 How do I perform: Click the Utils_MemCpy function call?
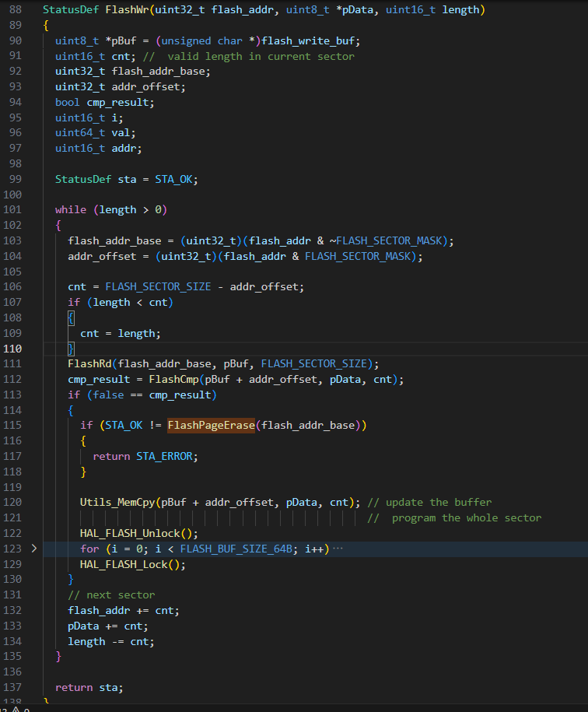point(117,503)
